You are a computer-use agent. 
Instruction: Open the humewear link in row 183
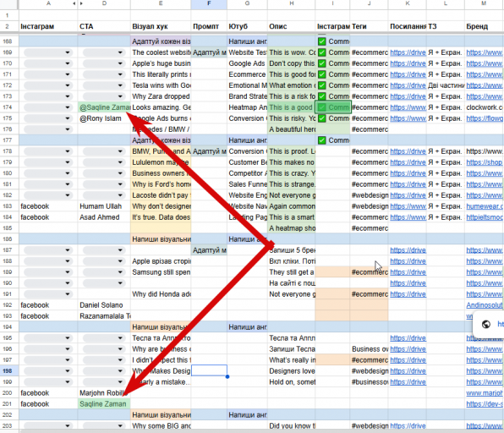485,206
